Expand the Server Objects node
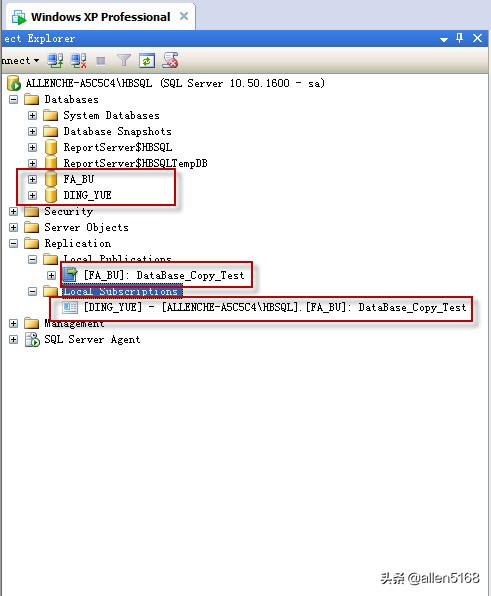The image size is (491, 596). 14,227
